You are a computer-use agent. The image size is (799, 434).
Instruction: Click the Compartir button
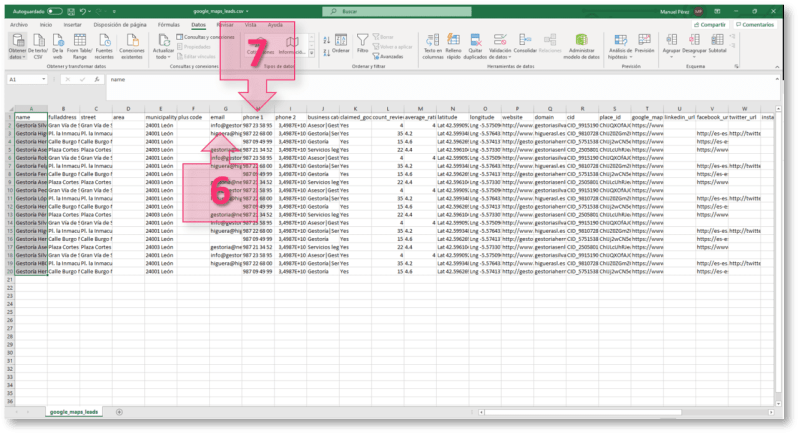coord(710,24)
